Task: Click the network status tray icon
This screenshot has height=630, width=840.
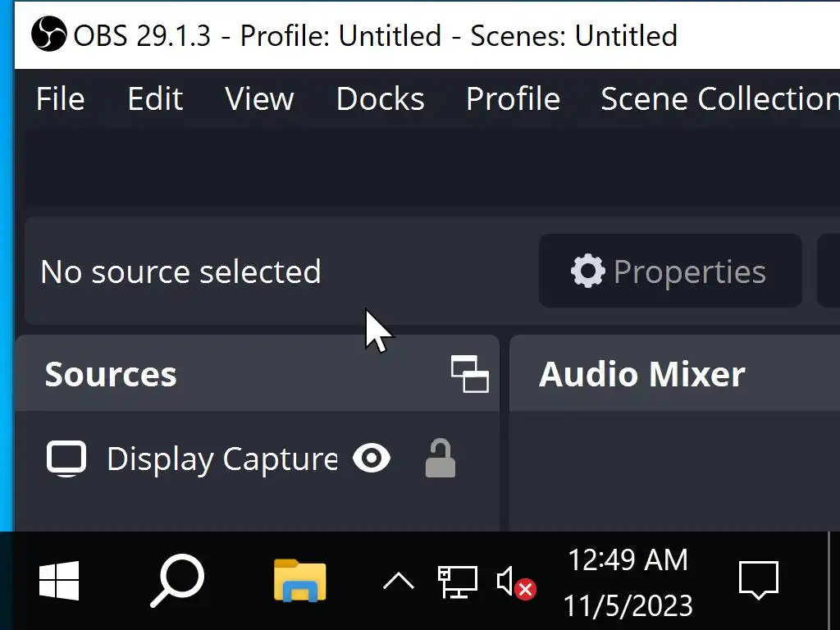Action: (457, 582)
